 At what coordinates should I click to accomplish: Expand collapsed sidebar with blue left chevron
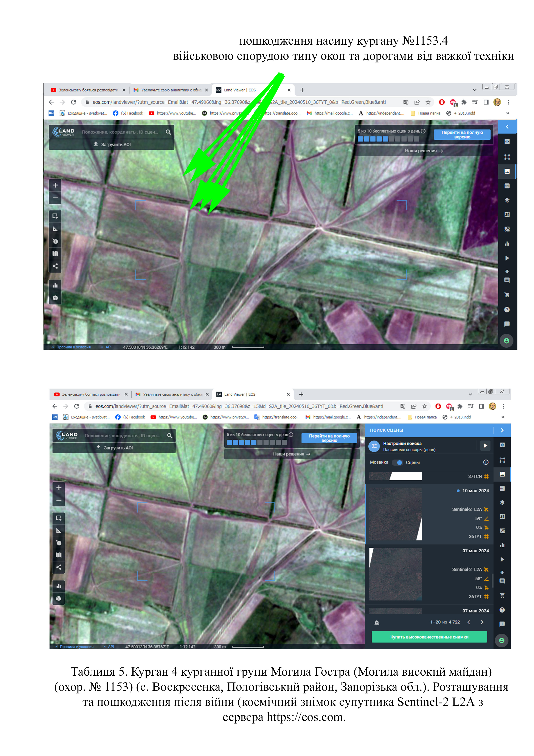[x=507, y=127]
